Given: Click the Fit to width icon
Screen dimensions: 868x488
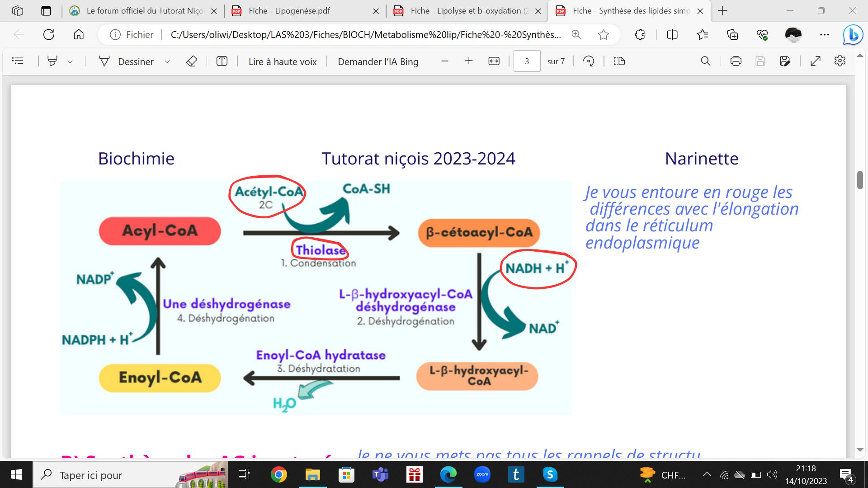Looking at the screenshot, I should (x=494, y=61).
